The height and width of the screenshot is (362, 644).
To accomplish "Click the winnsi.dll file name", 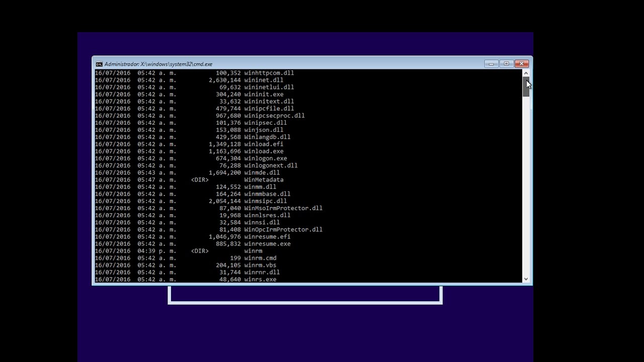I will pos(262,222).
